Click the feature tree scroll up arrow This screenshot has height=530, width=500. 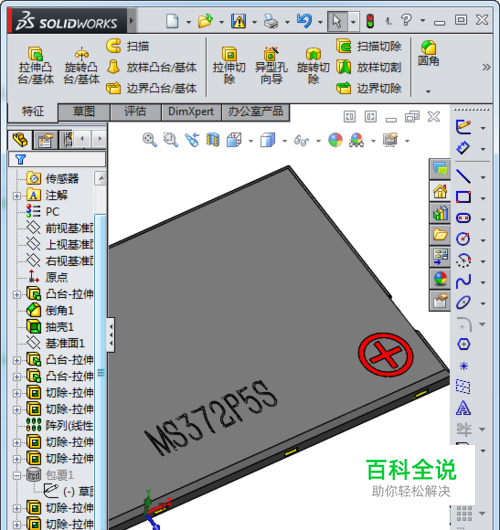101,178
